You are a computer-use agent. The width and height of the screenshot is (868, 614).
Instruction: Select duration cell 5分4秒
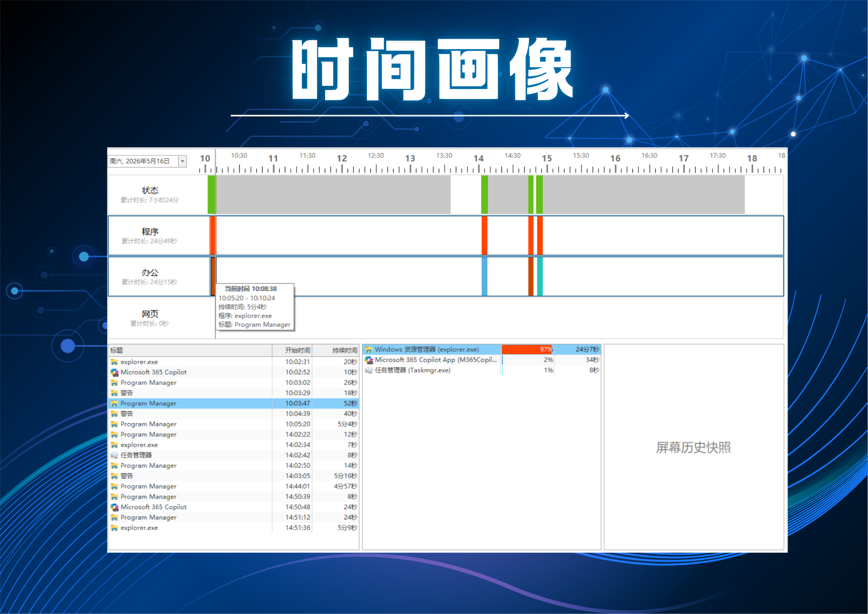pyautogui.click(x=336, y=424)
